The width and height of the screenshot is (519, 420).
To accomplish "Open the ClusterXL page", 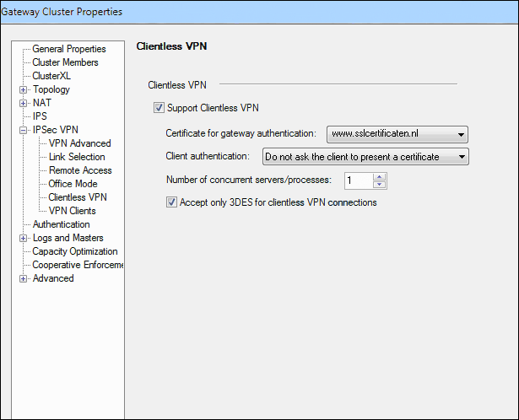I will pos(51,76).
